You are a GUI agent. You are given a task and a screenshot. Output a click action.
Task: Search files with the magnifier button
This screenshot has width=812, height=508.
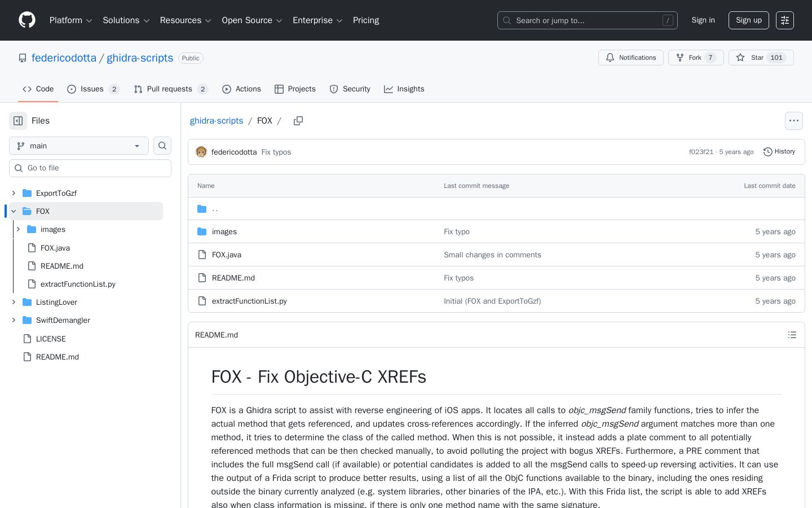(x=162, y=146)
